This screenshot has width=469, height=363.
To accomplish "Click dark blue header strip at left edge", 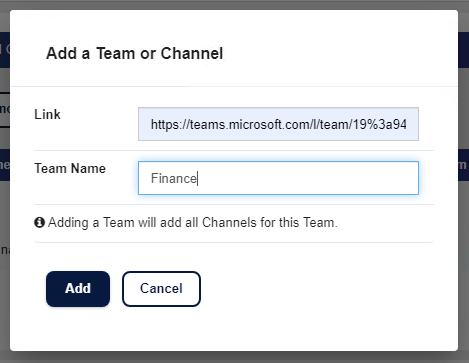I will 5,50.
